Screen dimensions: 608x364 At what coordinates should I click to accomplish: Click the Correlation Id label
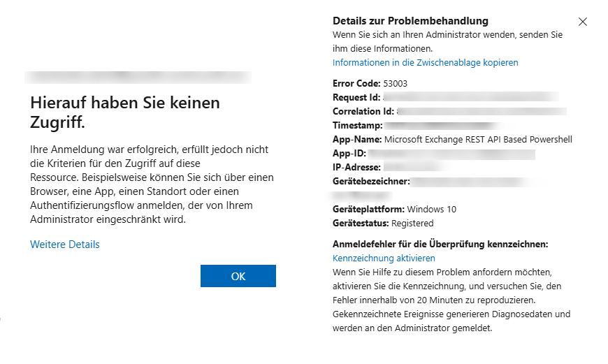pyautogui.click(x=363, y=111)
